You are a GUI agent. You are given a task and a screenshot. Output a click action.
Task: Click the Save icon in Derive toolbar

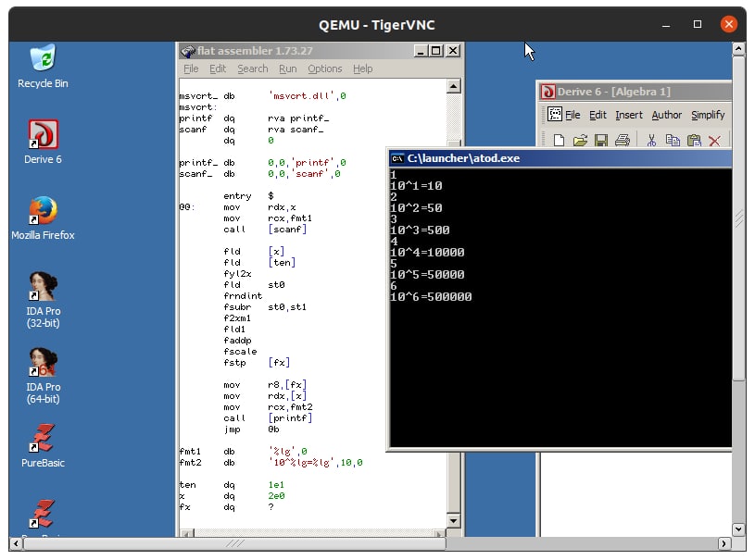click(601, 140)
